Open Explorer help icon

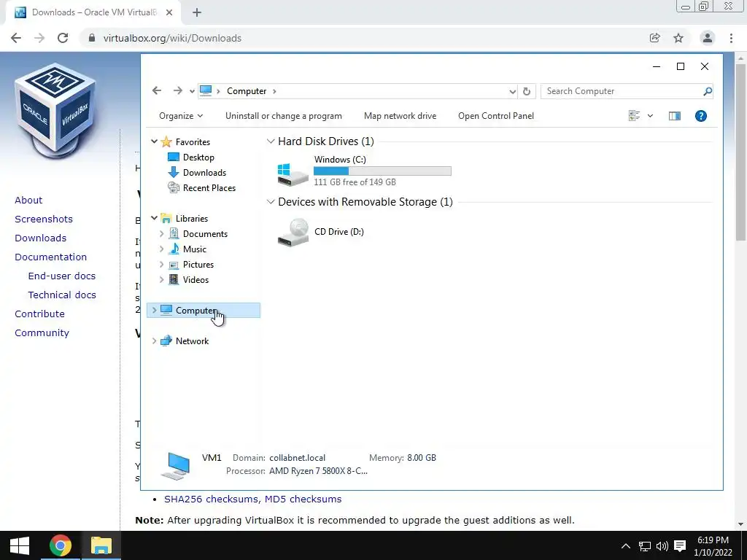[x=701, y=116]
